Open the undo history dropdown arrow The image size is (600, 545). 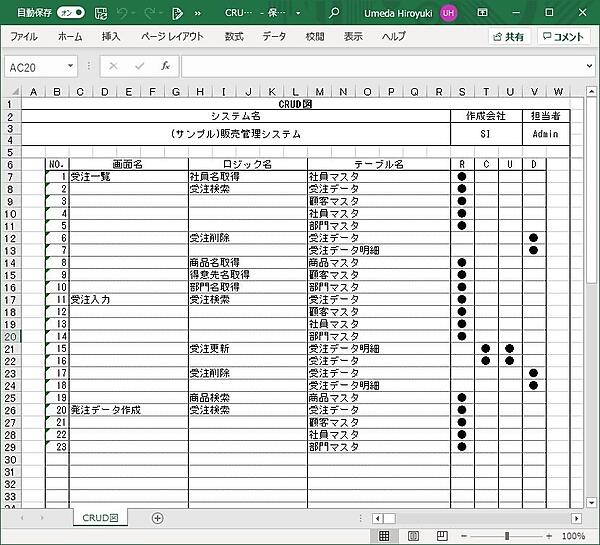[133, 13]
